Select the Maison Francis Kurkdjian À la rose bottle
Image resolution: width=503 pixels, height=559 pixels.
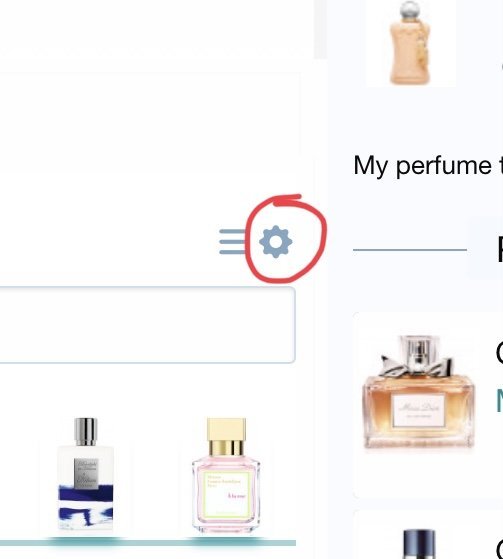[x=226, y=476]
